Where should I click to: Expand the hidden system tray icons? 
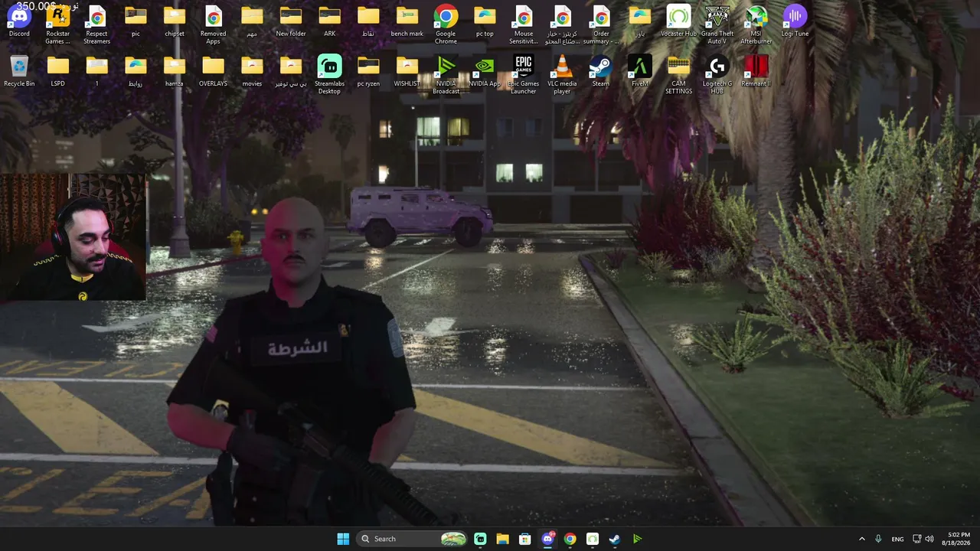tap(862, 539)
